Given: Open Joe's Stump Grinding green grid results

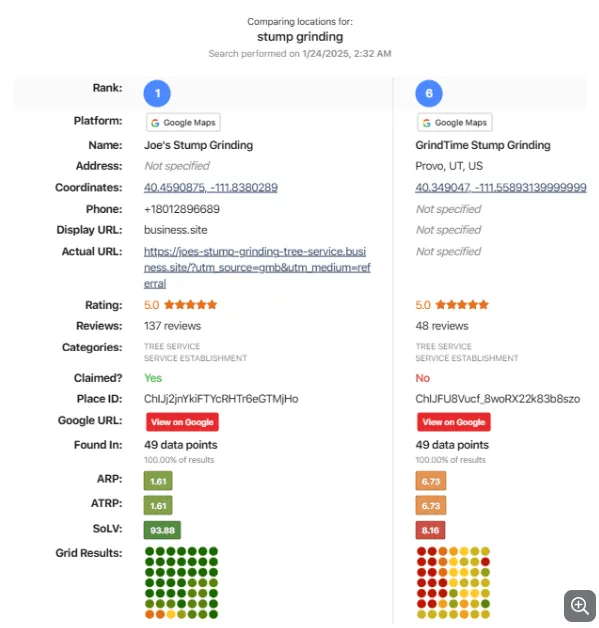Looking at the screenshot, I should pos(181,582).
